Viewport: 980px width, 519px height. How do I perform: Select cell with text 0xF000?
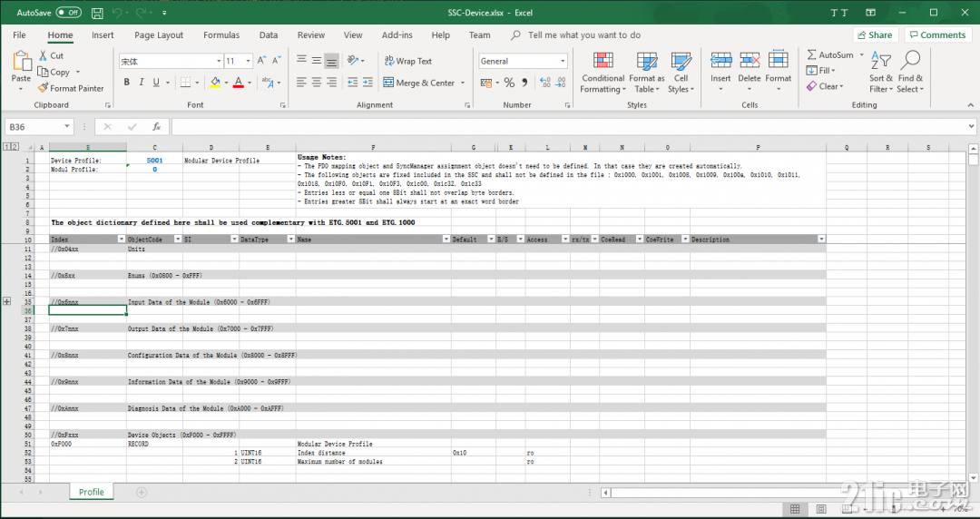coord(87,444)
